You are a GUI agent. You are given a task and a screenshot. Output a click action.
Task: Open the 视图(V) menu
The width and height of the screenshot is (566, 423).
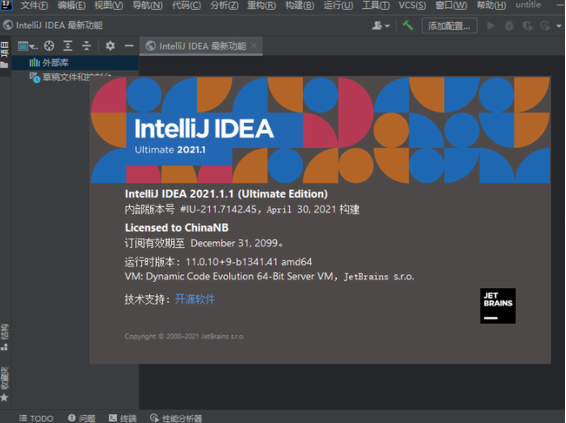point(109,5)
